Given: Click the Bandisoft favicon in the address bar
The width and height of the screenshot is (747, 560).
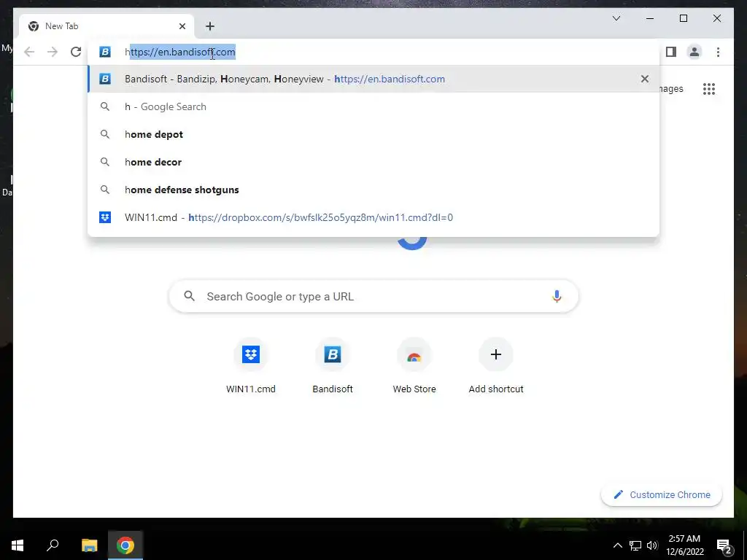Looking at the screenshot, I should pyautogui.click(x=105, y=52).
